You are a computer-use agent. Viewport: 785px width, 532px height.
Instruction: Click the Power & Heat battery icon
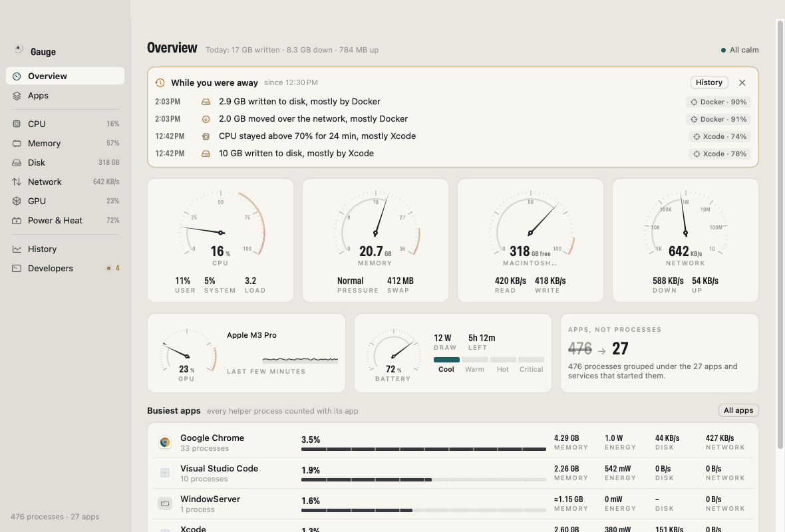(17, 220)
